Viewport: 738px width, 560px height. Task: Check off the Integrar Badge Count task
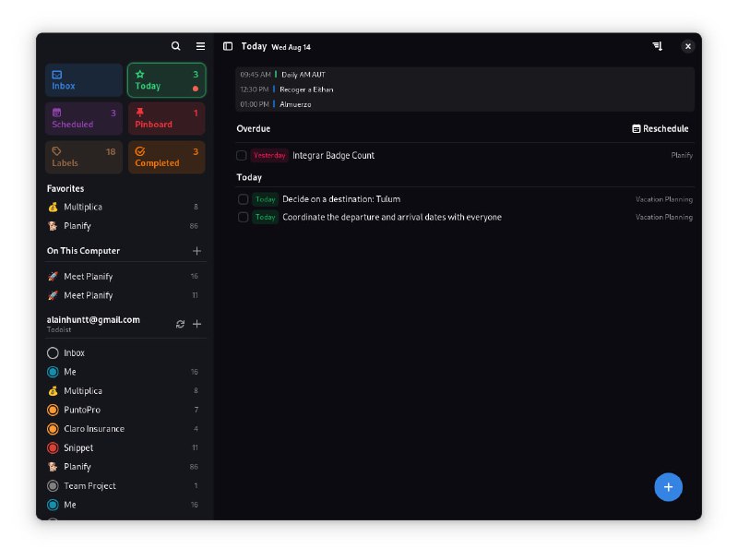point(241,155)
